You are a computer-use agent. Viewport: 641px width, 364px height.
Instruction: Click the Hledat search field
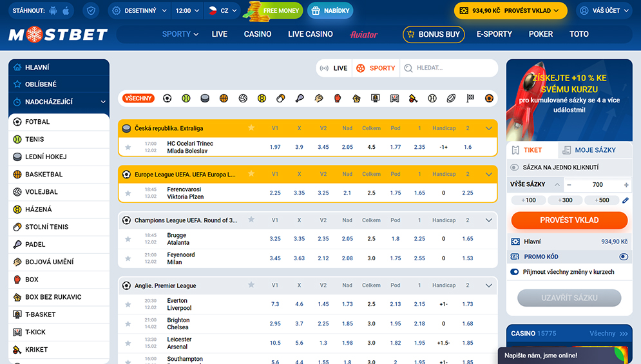(451, 68)
